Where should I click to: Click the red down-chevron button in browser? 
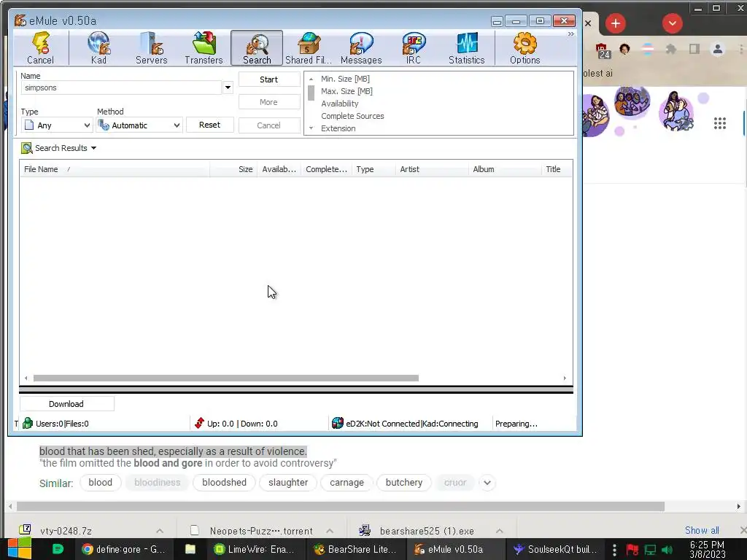672,23
